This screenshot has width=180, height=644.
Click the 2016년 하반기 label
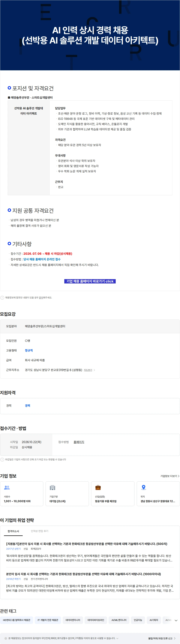[13, 579]
